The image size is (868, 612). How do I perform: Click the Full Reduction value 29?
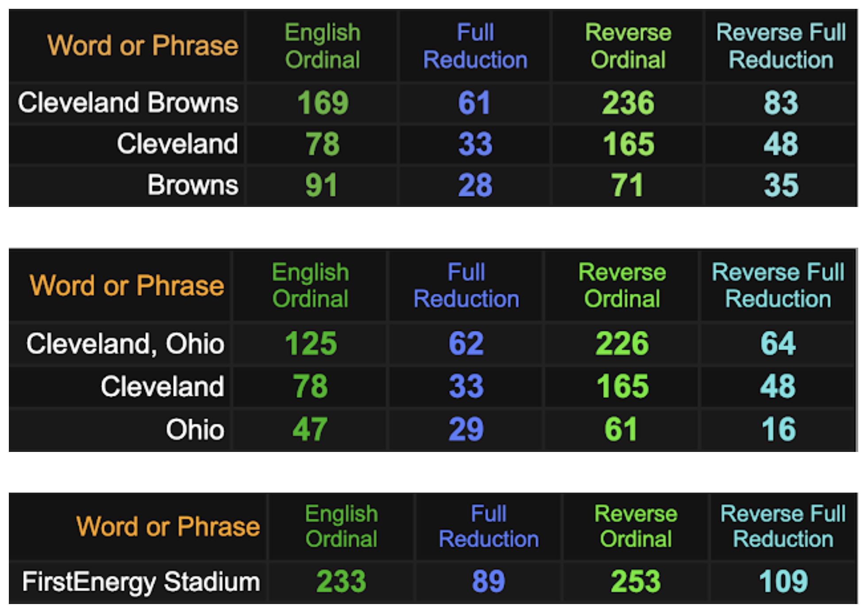[x=466, y=429]
